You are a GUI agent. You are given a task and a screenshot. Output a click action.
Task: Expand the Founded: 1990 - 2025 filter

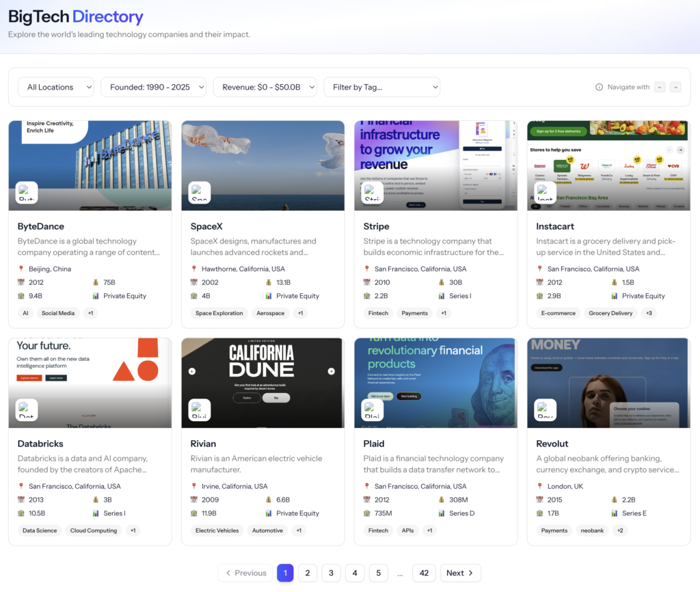click(153, 87)
